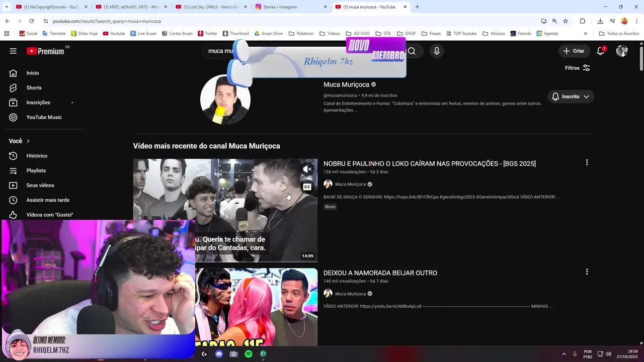The height and width of the screenshot is (362, 644).
Task: Open the volume control in the system tray
Action: [609, 354]
